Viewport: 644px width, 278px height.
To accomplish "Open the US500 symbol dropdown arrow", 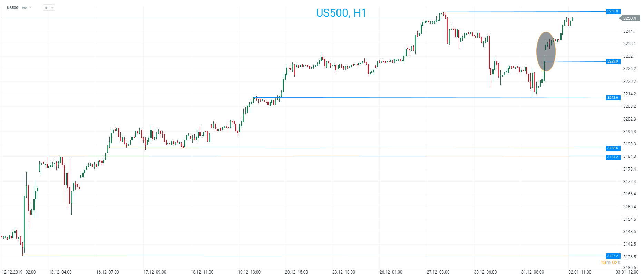I will [30, 7].
